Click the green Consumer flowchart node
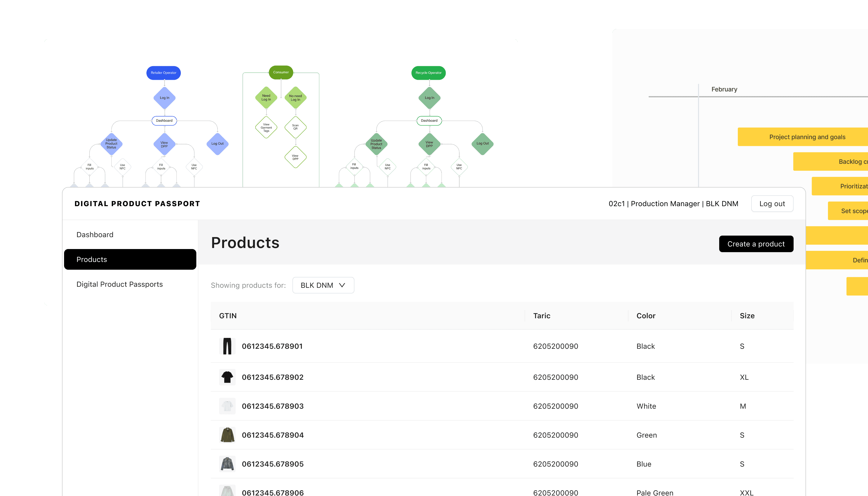This screenshot has height=496, width=868. click(281, 72)
